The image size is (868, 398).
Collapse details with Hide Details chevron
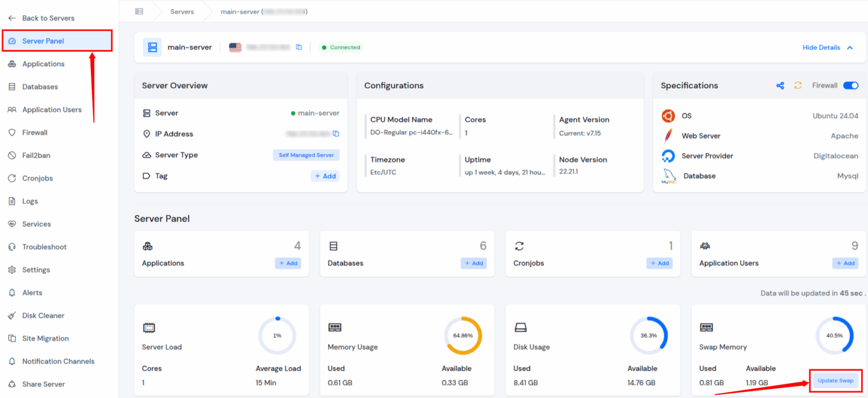(x=849, y=47)
